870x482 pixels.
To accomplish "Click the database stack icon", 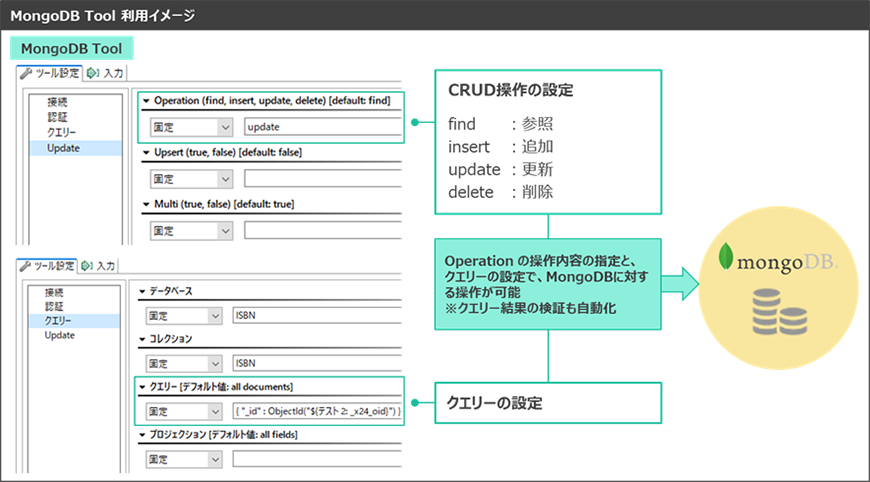I will tap(779, 312).
